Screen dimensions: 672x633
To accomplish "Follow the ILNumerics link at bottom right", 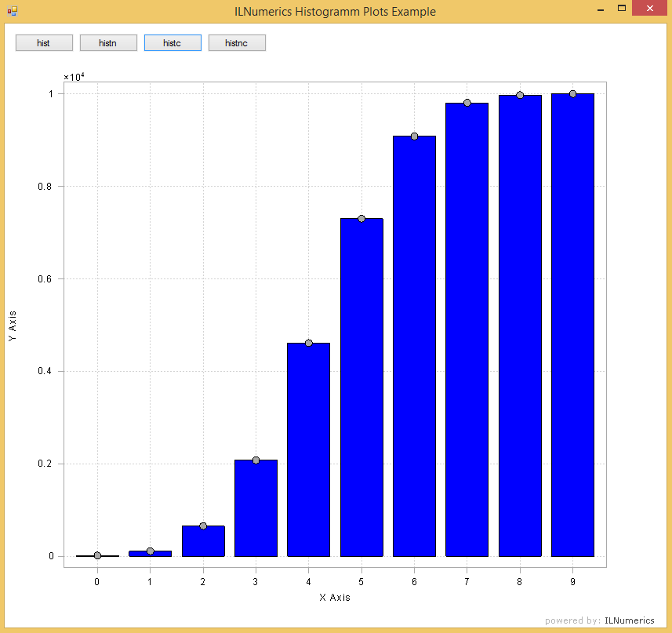I will (630, 620).
